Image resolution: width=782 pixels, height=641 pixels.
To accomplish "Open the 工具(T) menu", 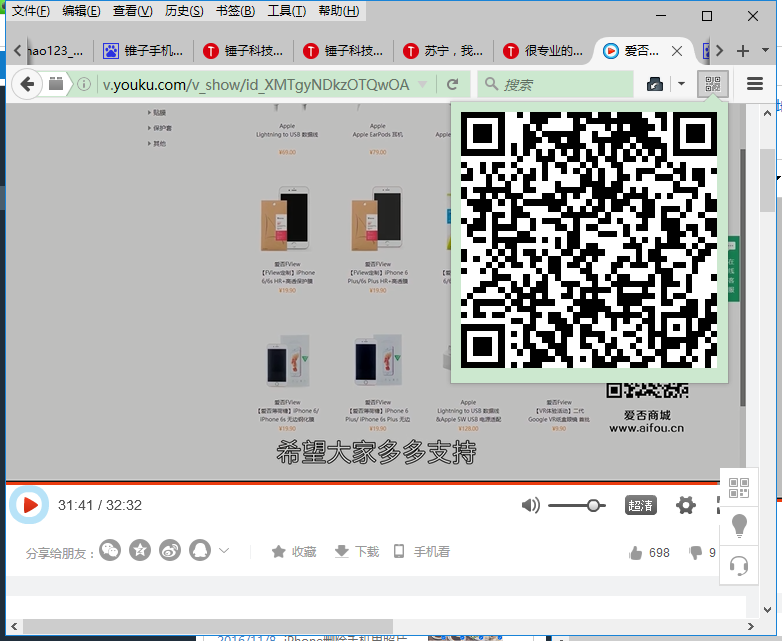I will pyautogui.click(x=287, y=10).
